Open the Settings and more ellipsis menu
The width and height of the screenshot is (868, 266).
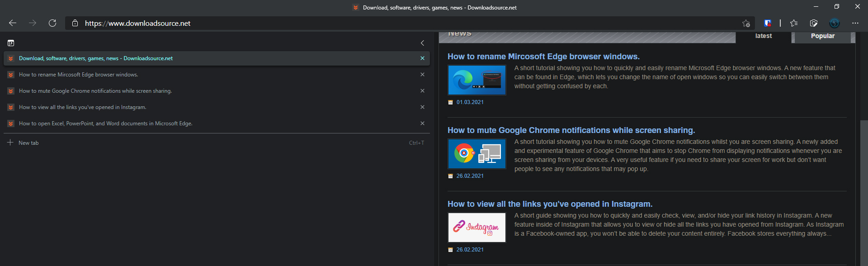tap(855, 23)
